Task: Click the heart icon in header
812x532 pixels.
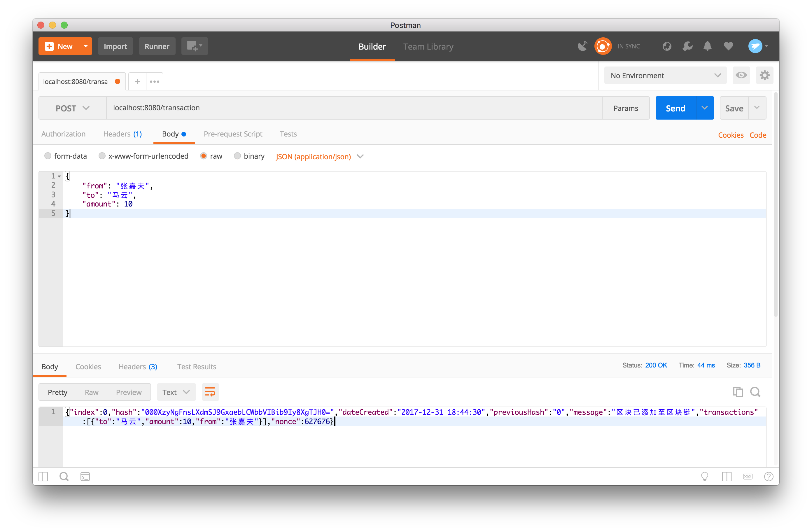Action: 728,46
